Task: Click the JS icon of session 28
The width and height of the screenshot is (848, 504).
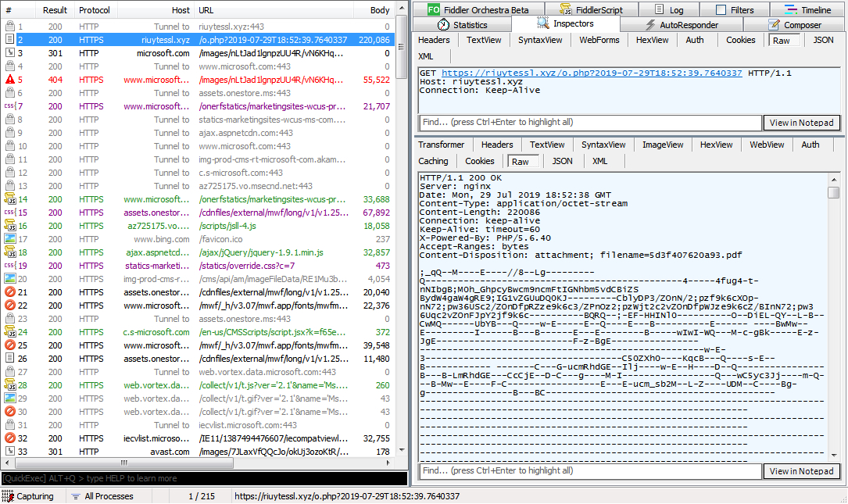Action: pos(9,385)
